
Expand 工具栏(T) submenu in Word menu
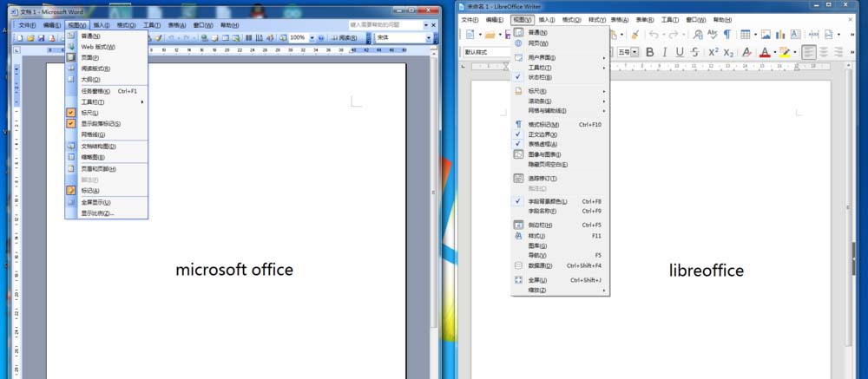[106, 101]
